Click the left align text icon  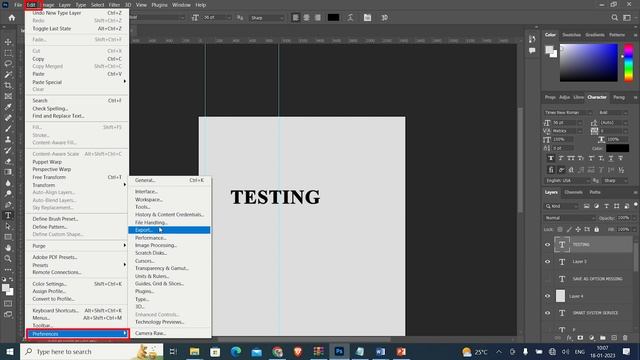click(x=296, y=18)
